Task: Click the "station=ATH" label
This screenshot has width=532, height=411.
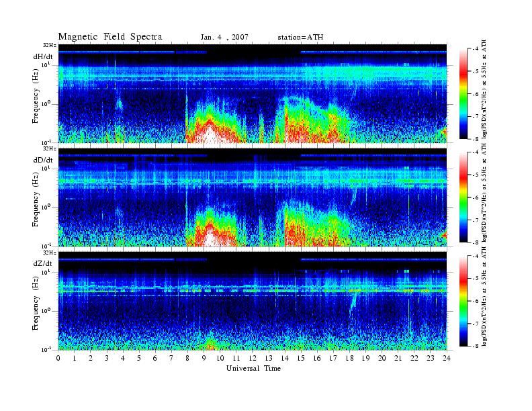Action: (300, 38)
